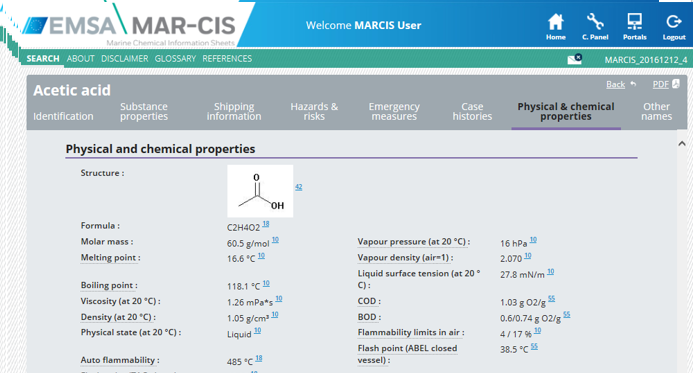
Task: Collapse the section with the up chevron
Action: 682,143
